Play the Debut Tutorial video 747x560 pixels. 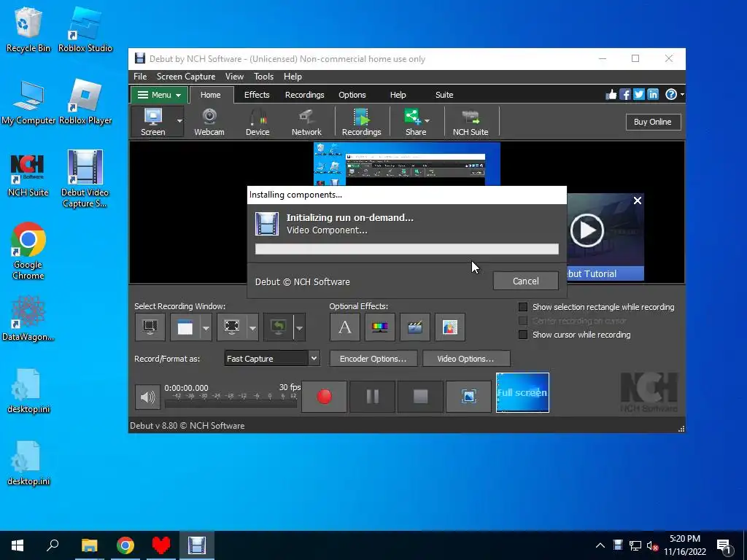coord(587,230)
